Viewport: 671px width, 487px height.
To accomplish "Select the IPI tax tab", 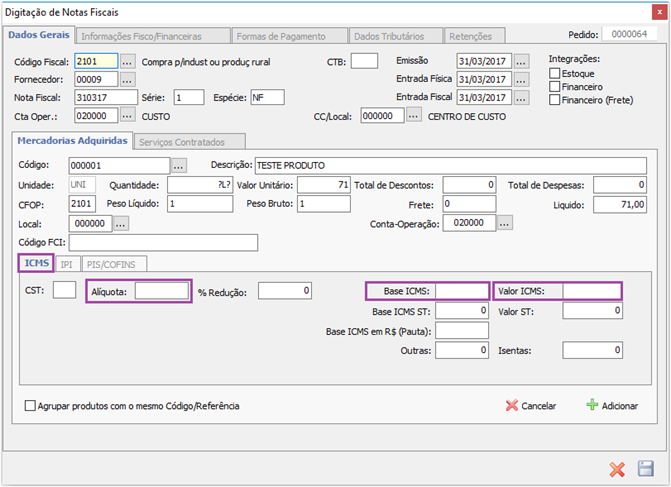I will (x=67, y=264).
